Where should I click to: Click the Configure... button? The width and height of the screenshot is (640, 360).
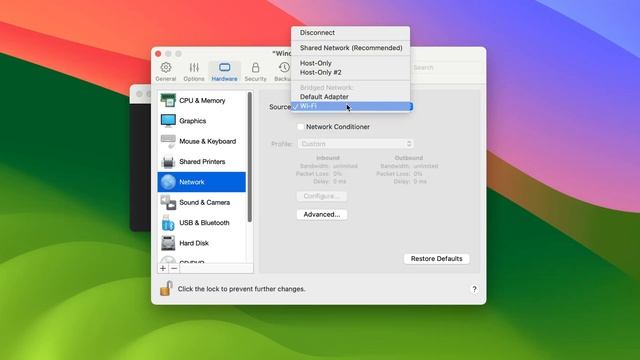click(322, 196)
